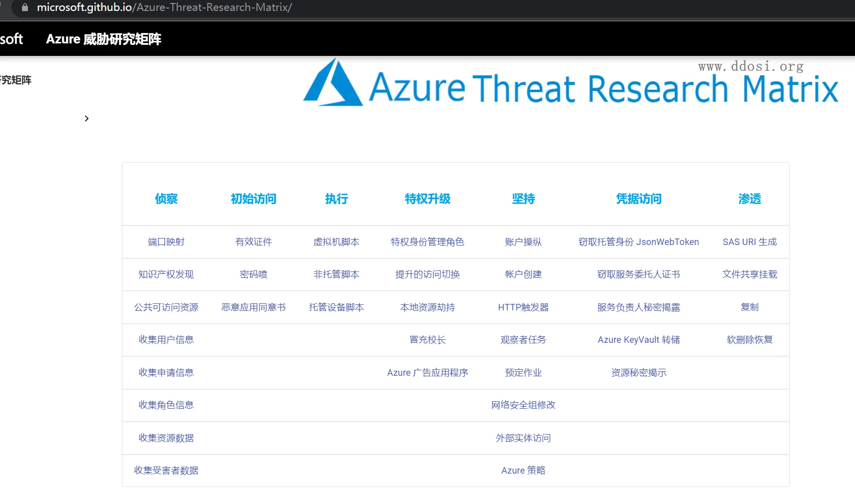Viewport: 855px width, 504px height.
Task: Select the 文件共享挂载 technique
Action: (x=750, y=274)
